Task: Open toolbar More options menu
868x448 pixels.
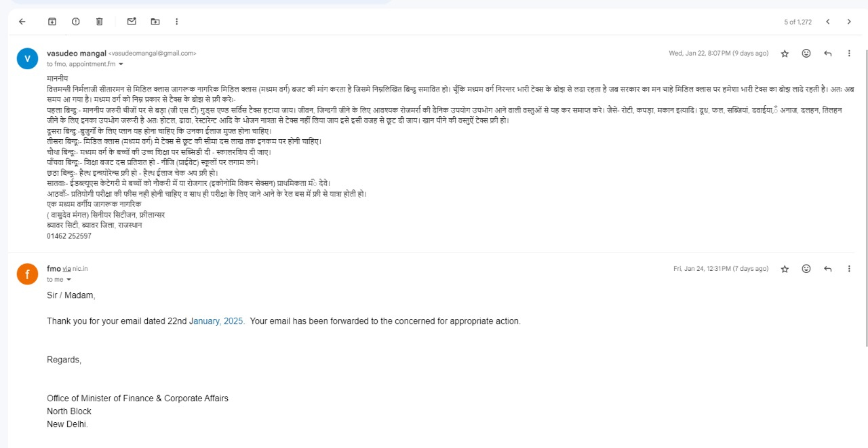Action: (x=177, y=22)
